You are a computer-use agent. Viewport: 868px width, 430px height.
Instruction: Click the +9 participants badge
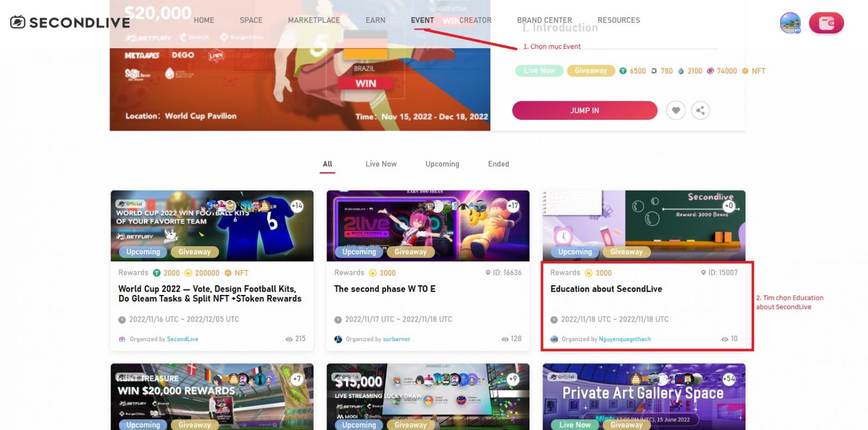click(x=513, y=379)
